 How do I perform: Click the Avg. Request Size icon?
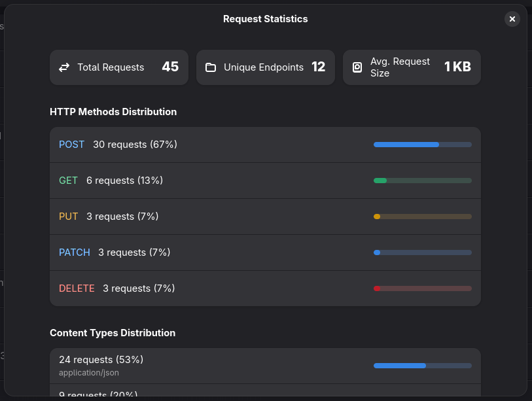tap(357, 67)
